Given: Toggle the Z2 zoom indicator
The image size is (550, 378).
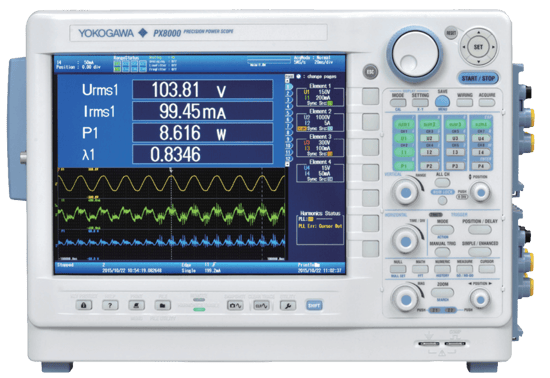Looking at the screenshot, I should pos(450,310).
